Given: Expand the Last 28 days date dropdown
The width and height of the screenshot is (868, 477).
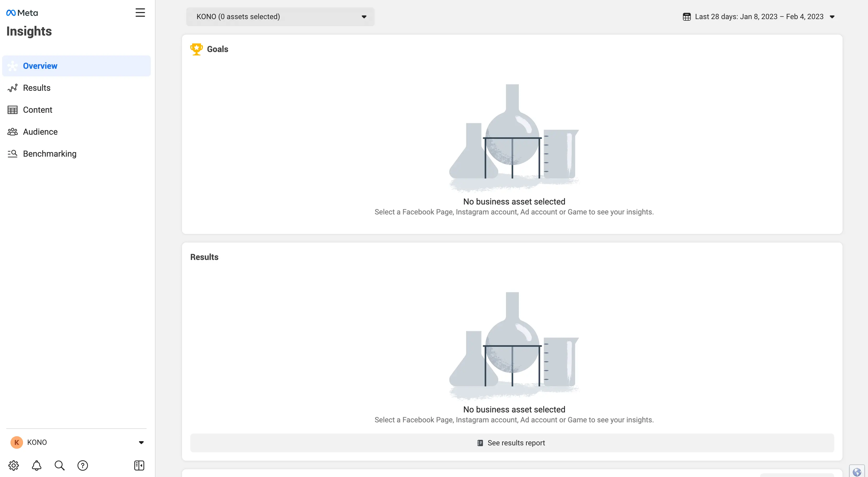Looking at the screenshot, I should [x=832, y=17].
